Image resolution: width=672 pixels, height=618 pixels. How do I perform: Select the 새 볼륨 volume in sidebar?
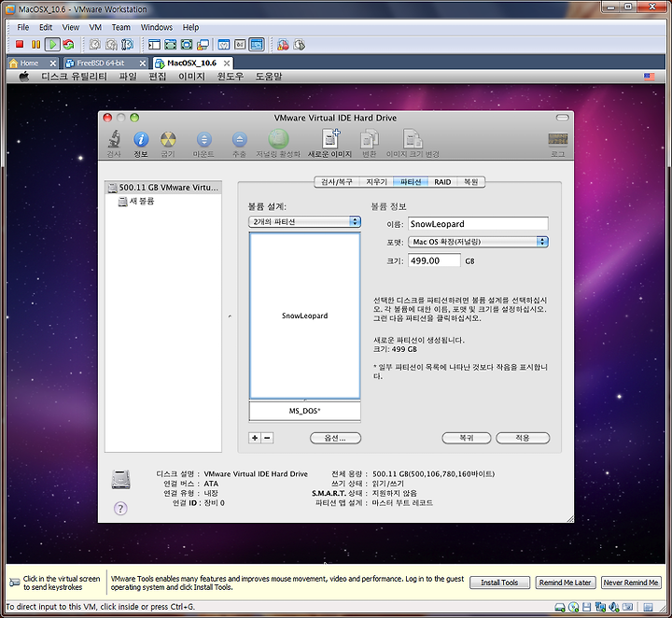(x=136, y=201)
